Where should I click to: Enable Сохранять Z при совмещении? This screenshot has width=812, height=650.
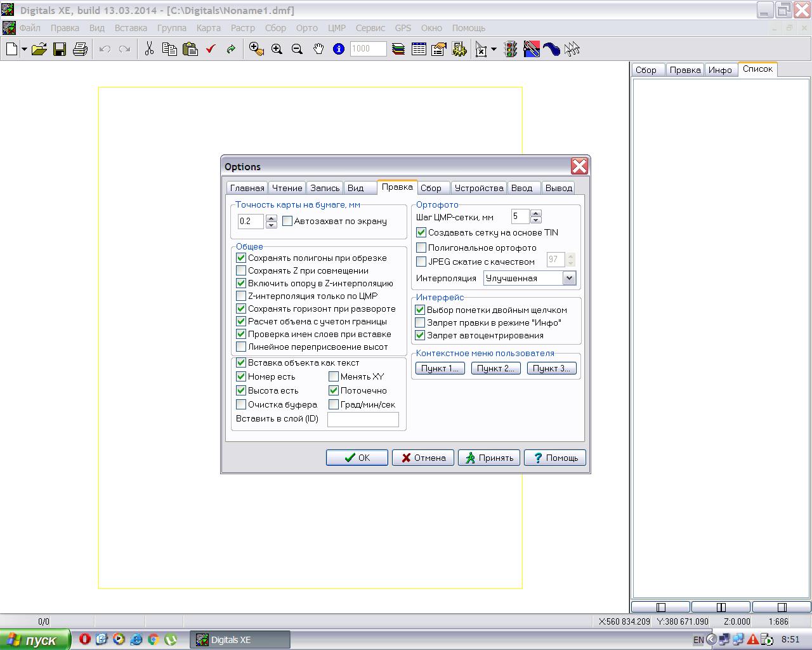click(241, 270)
